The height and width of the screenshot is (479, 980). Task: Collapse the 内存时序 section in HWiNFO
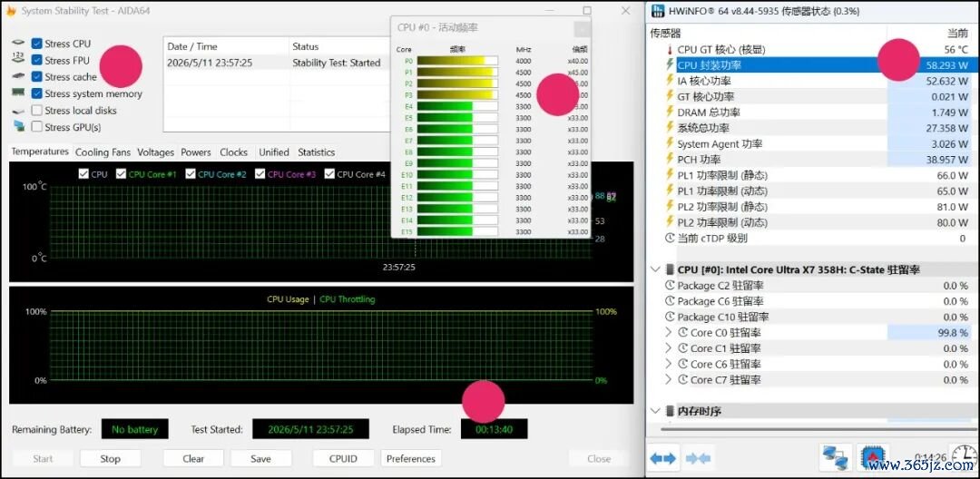point(655,411)
